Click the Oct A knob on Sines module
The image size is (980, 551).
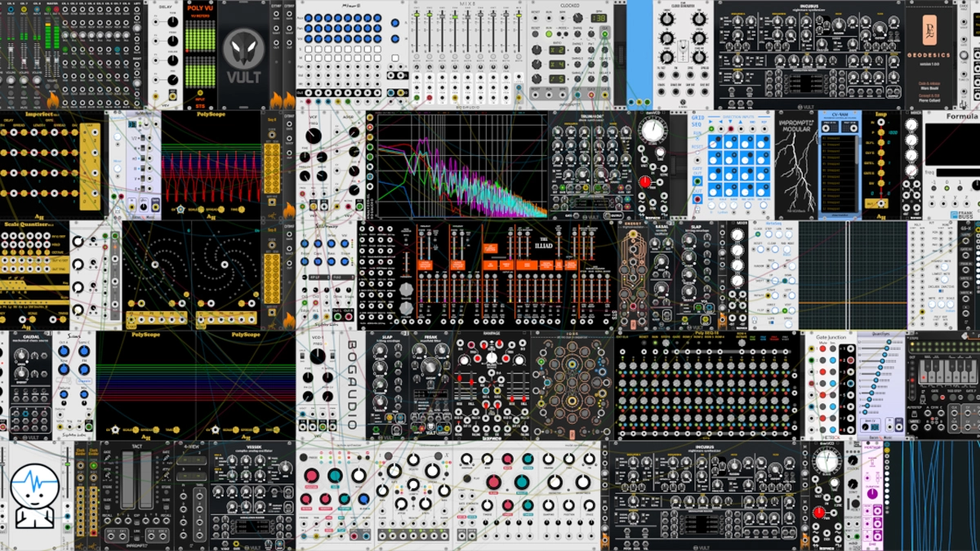[x=64, y=353]
